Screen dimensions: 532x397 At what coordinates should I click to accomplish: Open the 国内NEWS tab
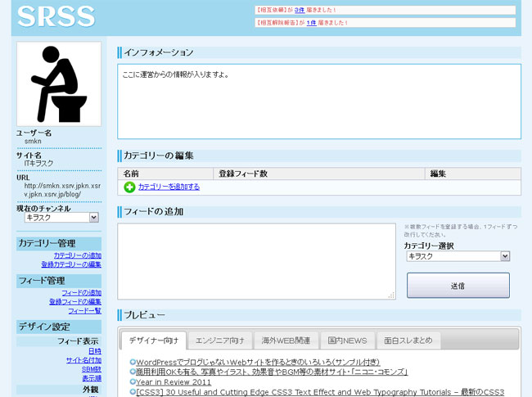click(x=347, y=340)
